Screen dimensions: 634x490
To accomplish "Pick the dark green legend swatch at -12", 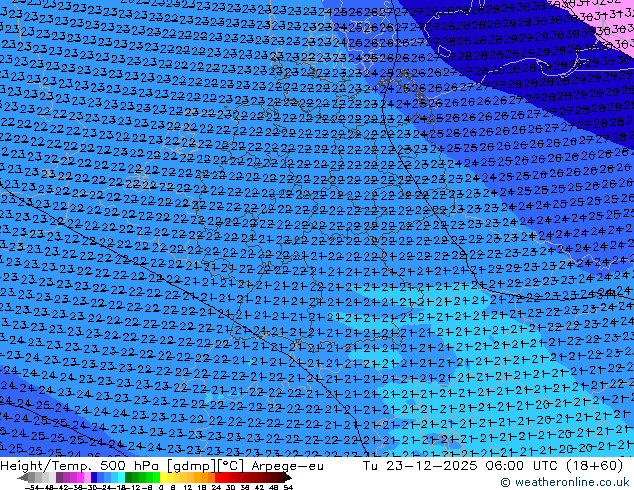I will coord(129,477).
